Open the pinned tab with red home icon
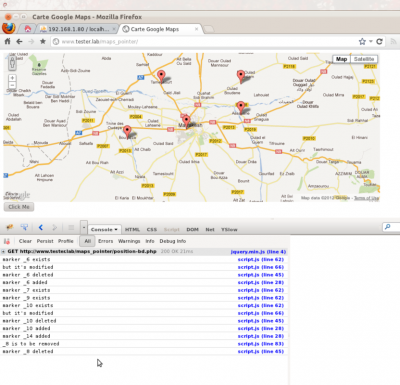The height and width of the screenshot is (385, 400). pyautogui.click(x=28, y=29)
